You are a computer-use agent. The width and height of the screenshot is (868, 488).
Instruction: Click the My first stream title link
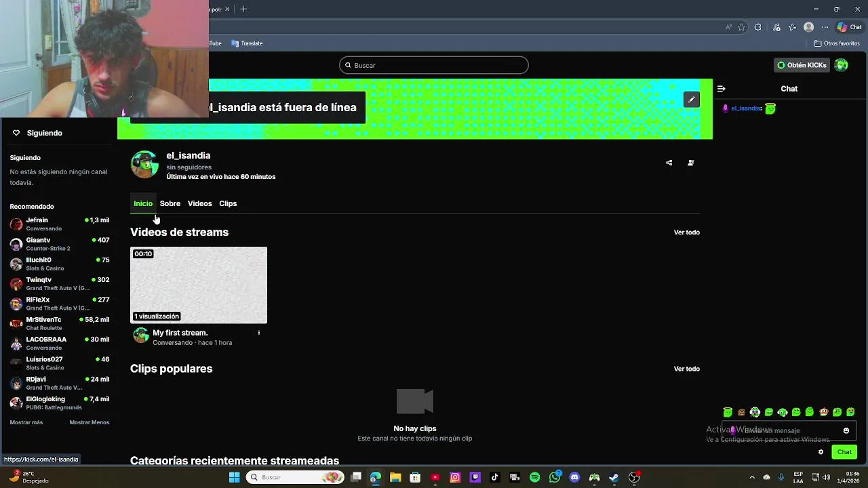(x=180, y=333)
